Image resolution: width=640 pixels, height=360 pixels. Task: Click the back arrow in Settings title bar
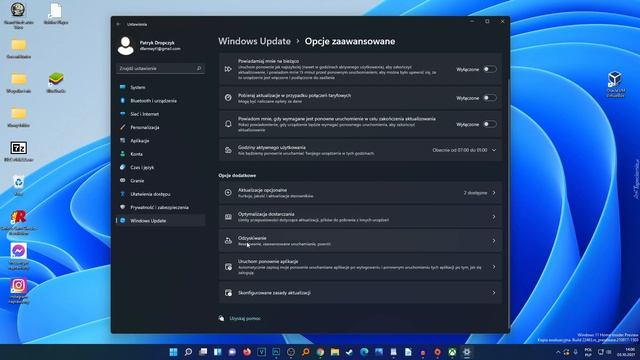[x=118, y=24]
